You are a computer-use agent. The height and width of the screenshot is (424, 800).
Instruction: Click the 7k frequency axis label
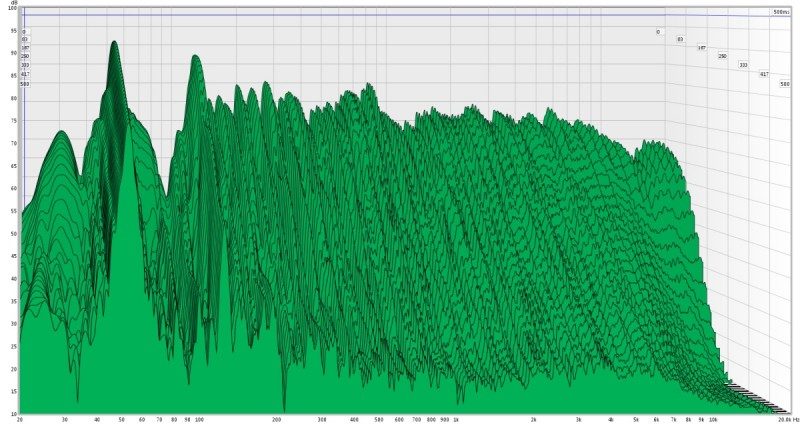[x=673, y=419]
